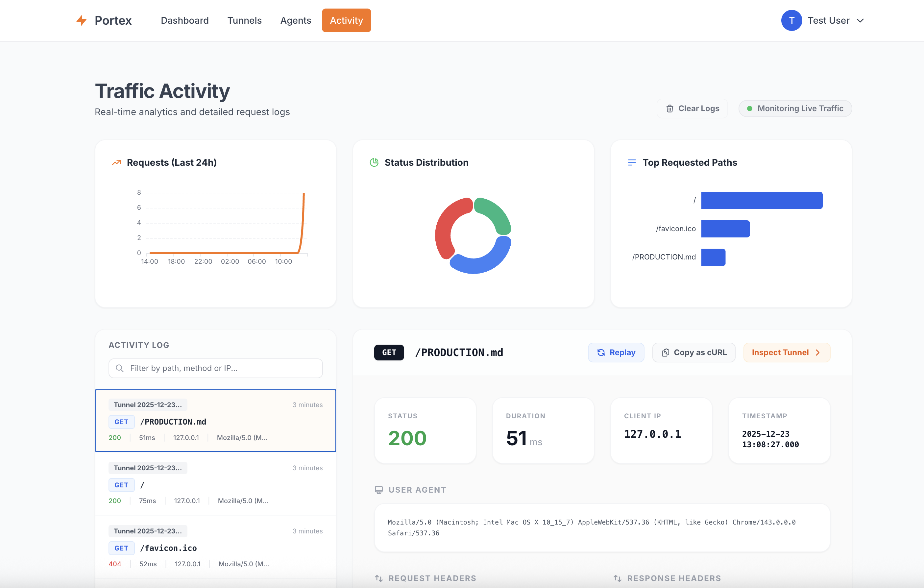This screenshot has width=924, height=588.
Task: Click the Portex lightning bolt logo
Action: point(81,20)
